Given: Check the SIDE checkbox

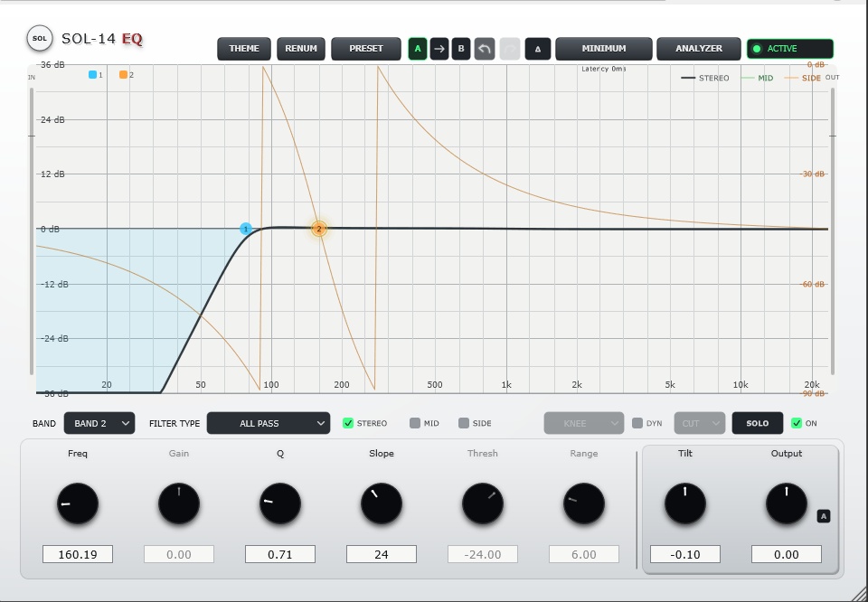Looking at the screenshot, I should click(464, 423).
